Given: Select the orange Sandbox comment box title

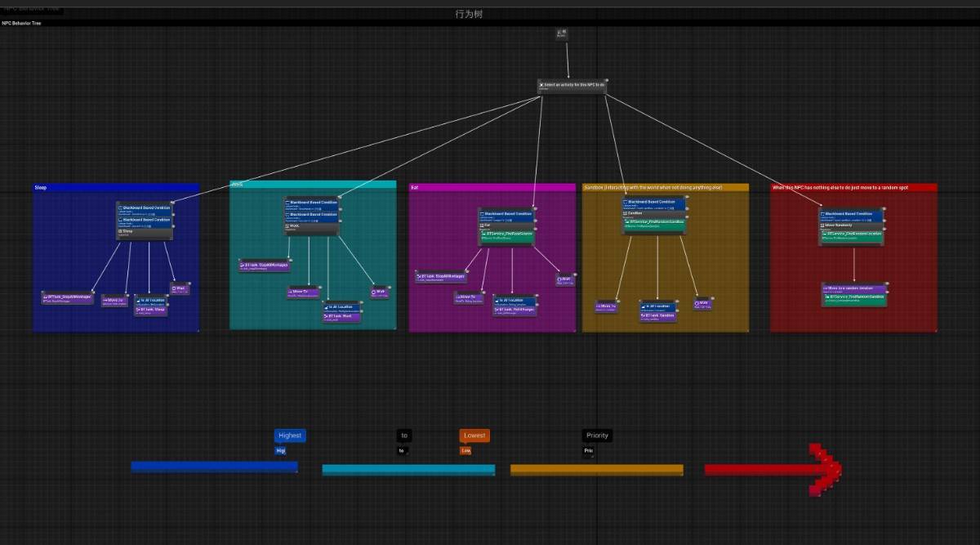Looking at the screenshot, I should pos(665,187).
